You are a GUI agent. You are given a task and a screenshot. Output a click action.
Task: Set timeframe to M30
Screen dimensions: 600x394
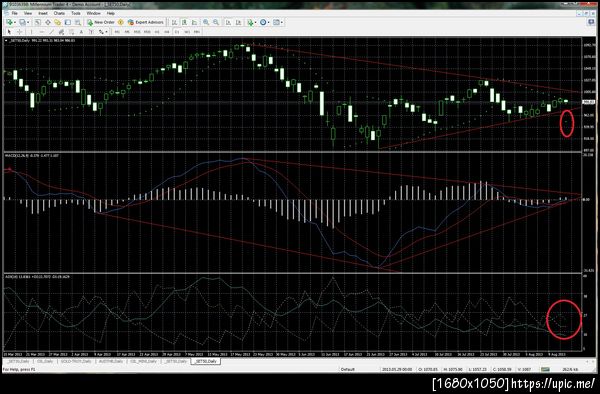pos(147,32)
